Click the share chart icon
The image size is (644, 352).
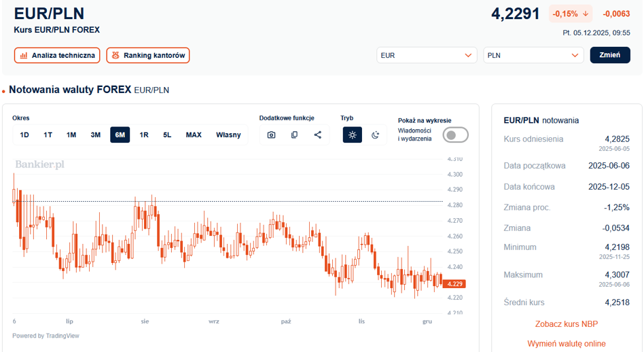[x=317, y=135]
